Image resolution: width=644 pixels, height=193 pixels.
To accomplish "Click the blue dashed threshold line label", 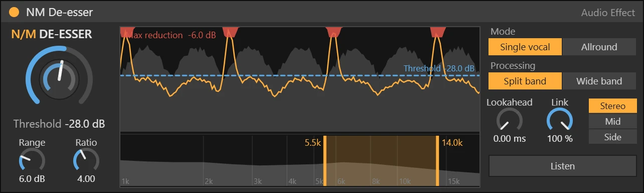I will pos(439,68).
